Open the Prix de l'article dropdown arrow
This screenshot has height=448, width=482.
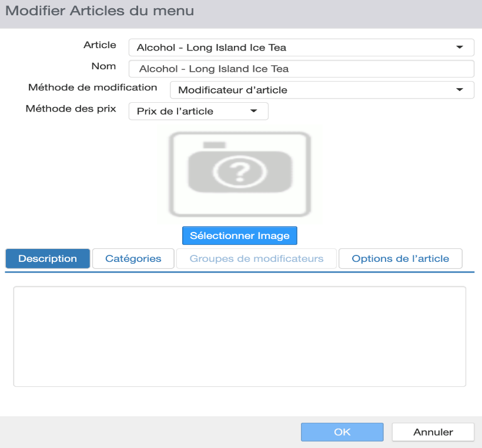[x=253, y=111]
